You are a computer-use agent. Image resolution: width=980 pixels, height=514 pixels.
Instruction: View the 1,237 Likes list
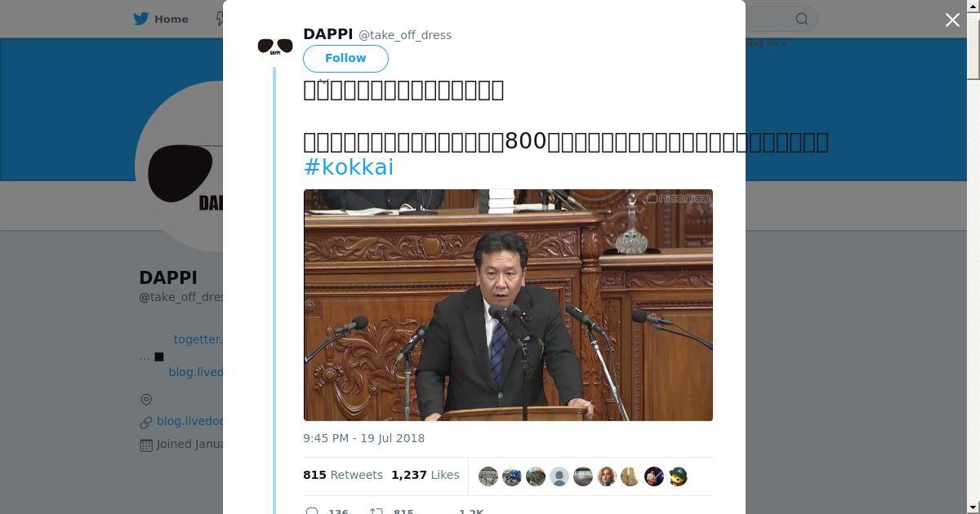(425, 475)
